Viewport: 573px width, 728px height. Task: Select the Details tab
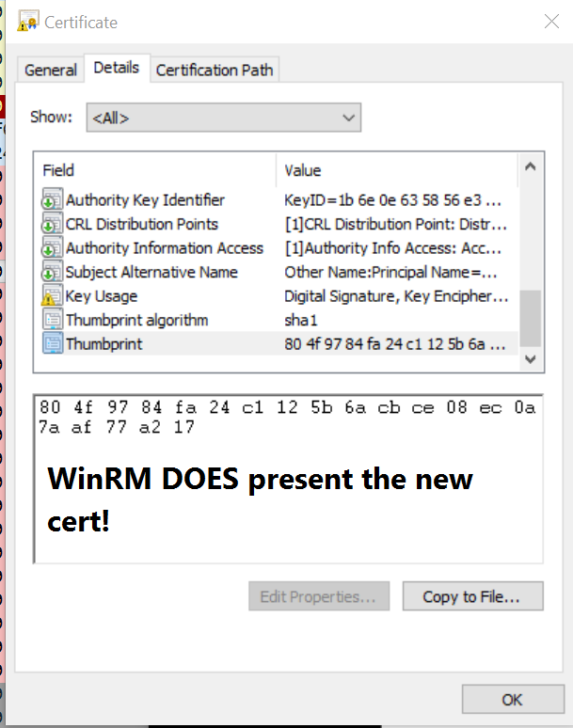[x=116, y=69]
